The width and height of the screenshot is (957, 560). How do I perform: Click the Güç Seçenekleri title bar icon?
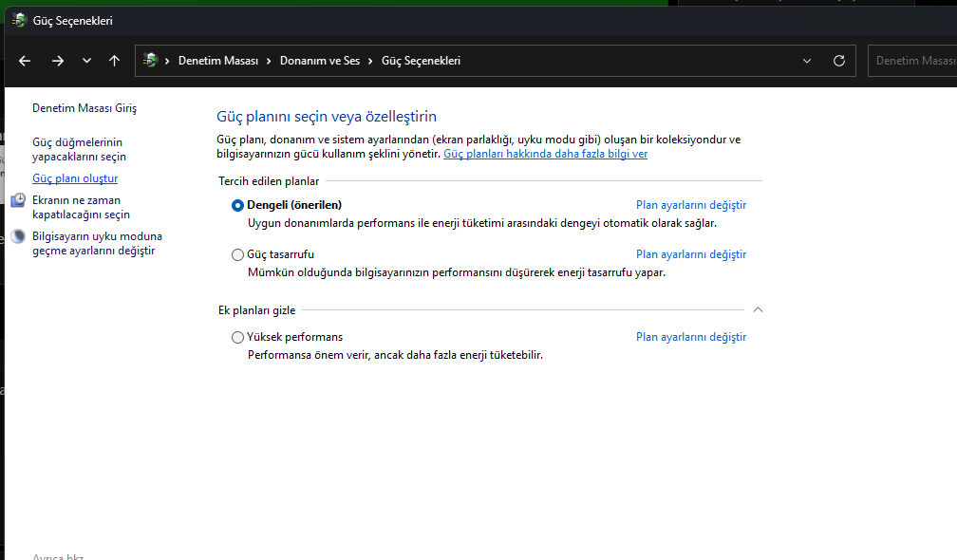[x=19, y=20]
